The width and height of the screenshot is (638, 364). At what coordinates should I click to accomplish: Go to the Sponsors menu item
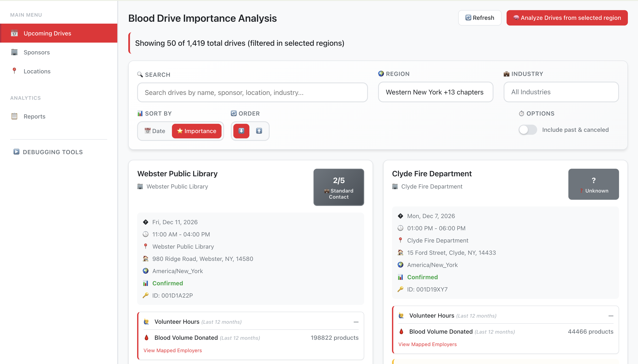pos(58,52)
